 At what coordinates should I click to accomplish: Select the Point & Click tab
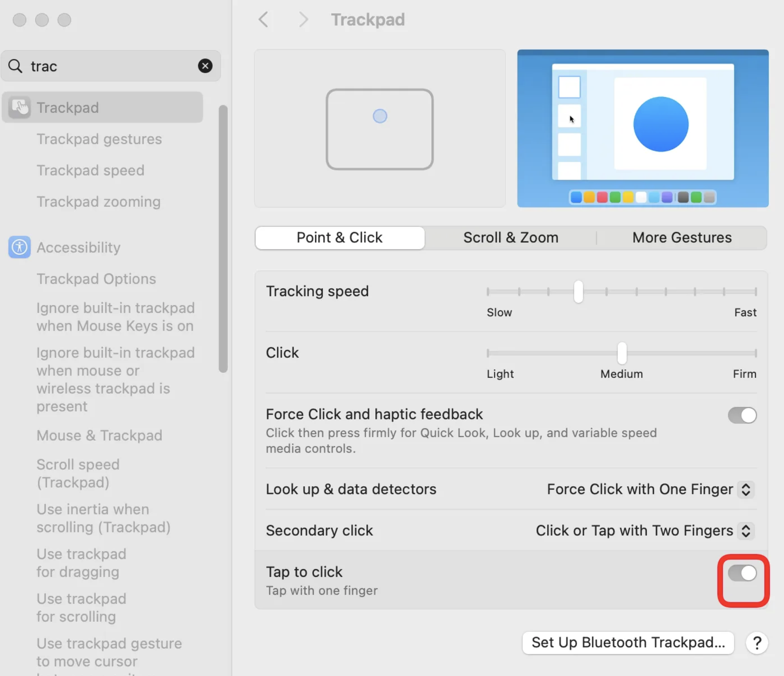click(x=339, y=238)
